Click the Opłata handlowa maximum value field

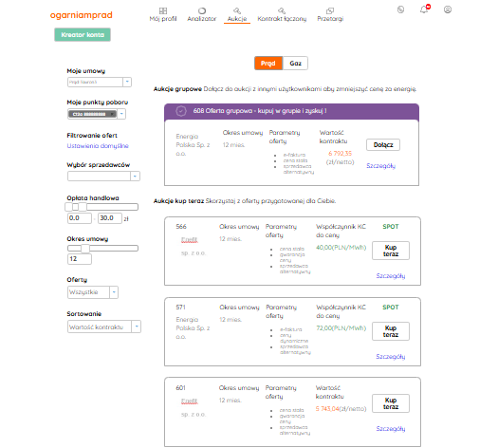click(x=110, y=218)
